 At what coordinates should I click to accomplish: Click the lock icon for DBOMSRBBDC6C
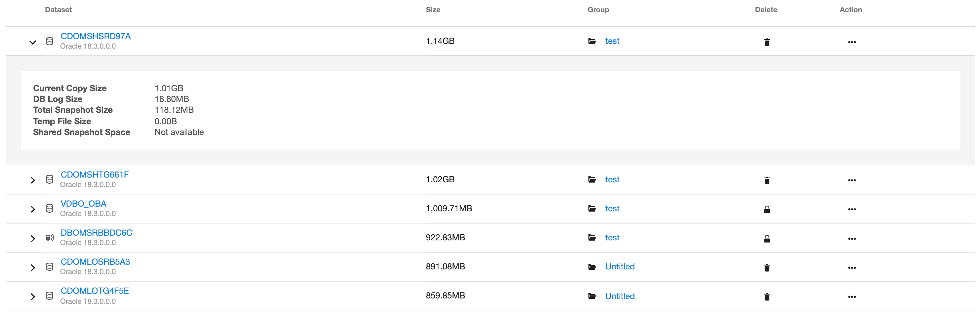point(767,239)
